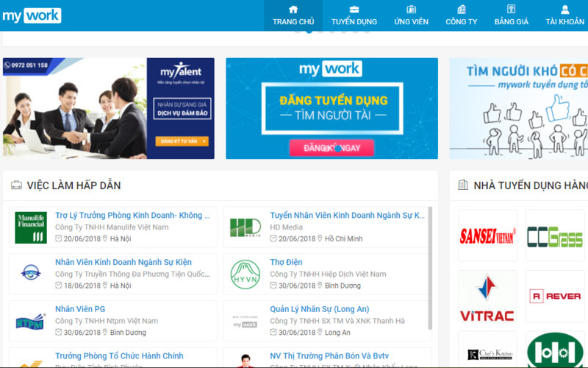
Task: Open Trợ Lý Trưởng Phòng Kinh Doanh job
Action: (132, 215)
